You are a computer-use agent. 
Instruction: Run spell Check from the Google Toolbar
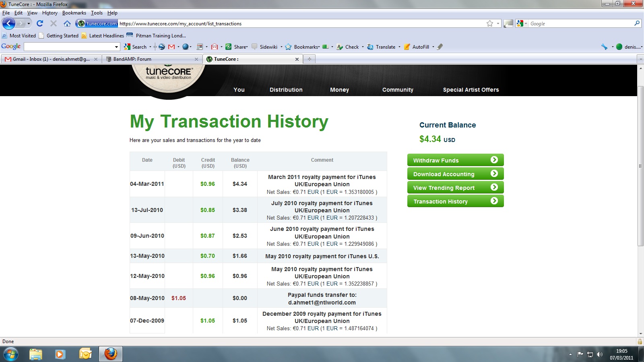click(348, 47)
